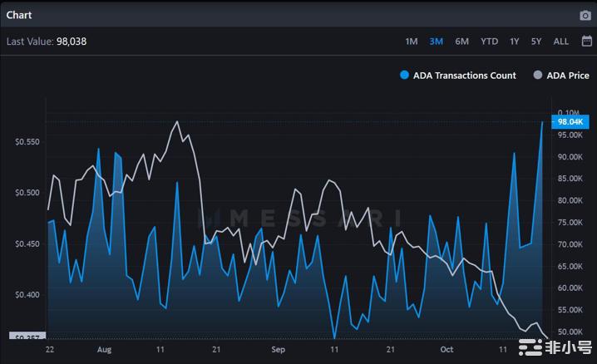The image size is (597, 364).
Task: Open the calendar date range picker
Action: (587, 41)
